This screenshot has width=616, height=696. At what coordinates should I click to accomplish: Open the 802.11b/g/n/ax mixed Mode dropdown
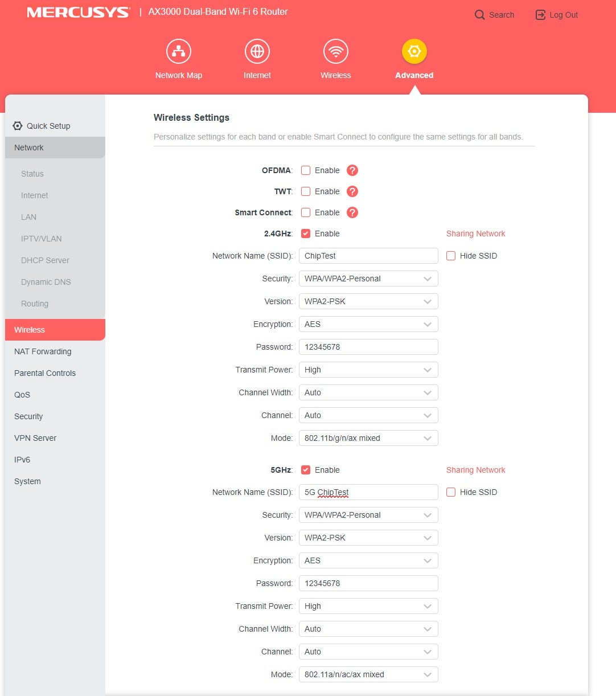[x=368, y=438]
